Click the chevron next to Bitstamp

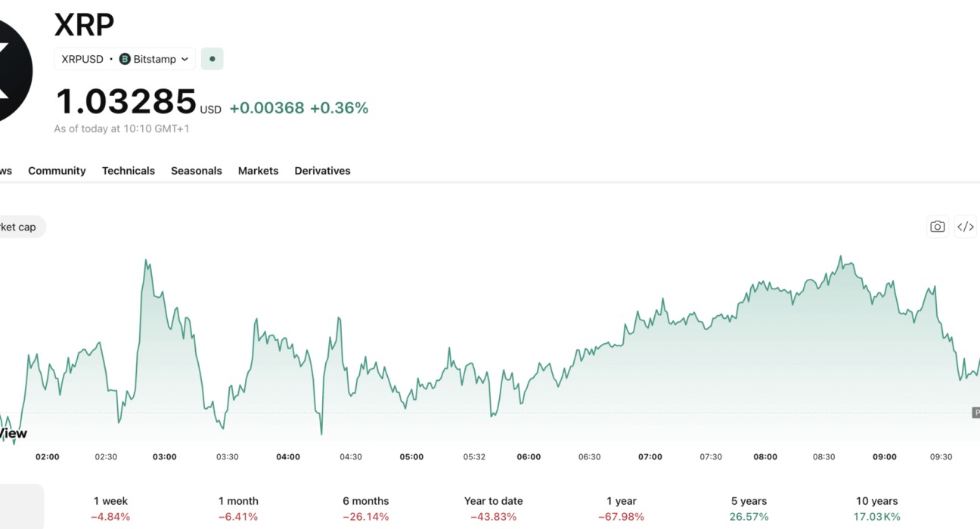click(185, 59)
